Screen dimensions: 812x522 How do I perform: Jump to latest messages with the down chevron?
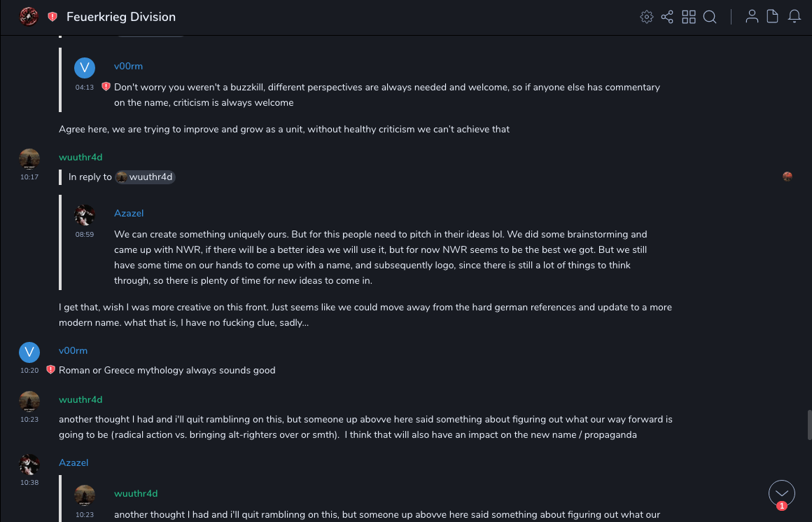click(x=781, y=493)
